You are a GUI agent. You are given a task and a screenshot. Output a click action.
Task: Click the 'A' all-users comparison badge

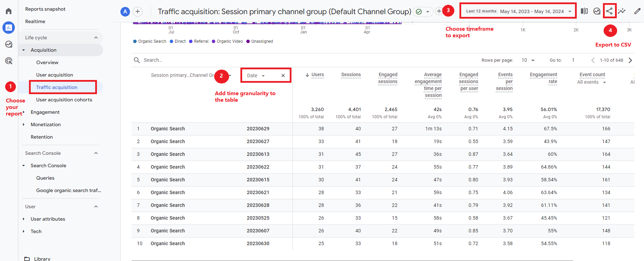coord(125,12)
